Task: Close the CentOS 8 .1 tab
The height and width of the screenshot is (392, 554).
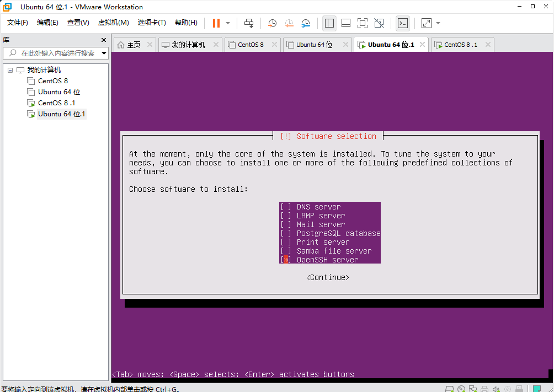Action: pyautogui.click(x=488, y=45)
